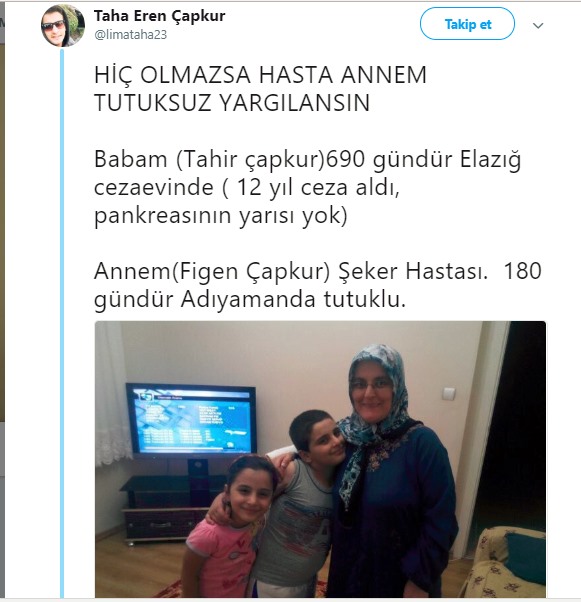Viewport: 581px width, 602px height.
Task: Click the Taha Eren Çapkur display name
Action: tap(159, 16)
